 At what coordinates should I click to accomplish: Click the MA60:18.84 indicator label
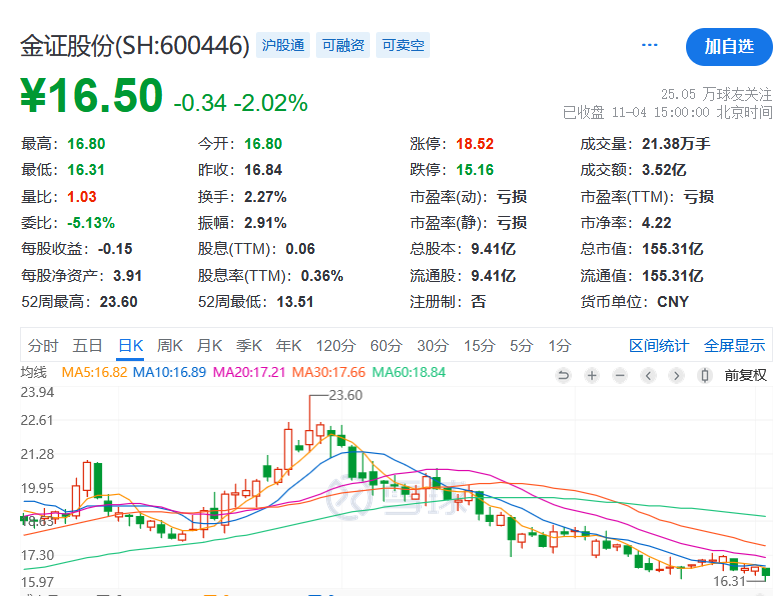pos(409,372)
